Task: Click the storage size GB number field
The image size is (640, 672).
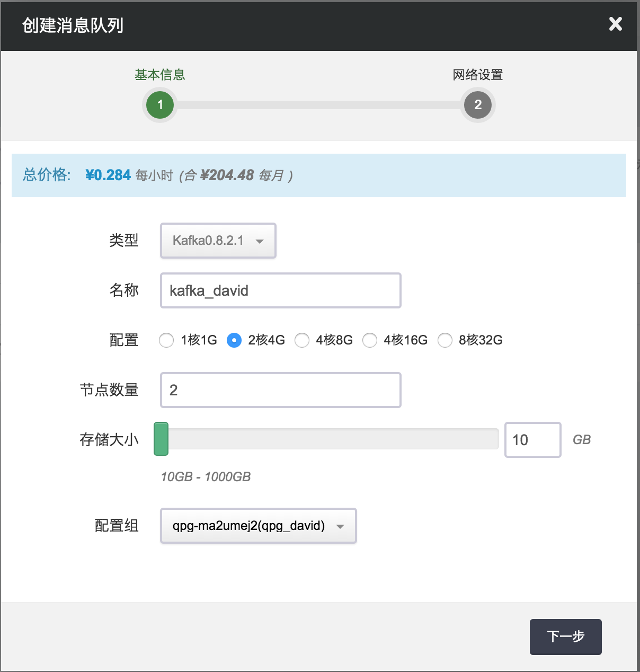Action: 532,440
